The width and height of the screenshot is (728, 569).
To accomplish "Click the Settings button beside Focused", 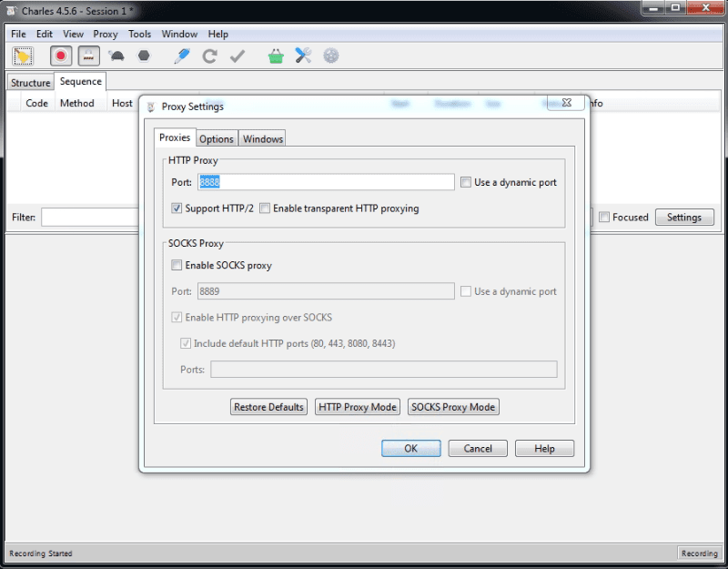I will pyautogui.click(x=684, y=217).
